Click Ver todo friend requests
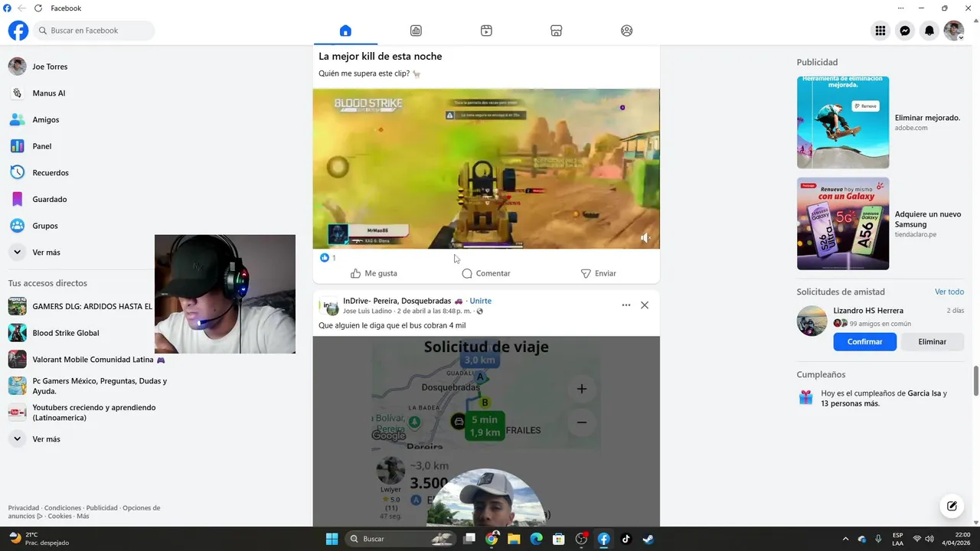Screen dimensions: 980x551 tap(949, 292)
